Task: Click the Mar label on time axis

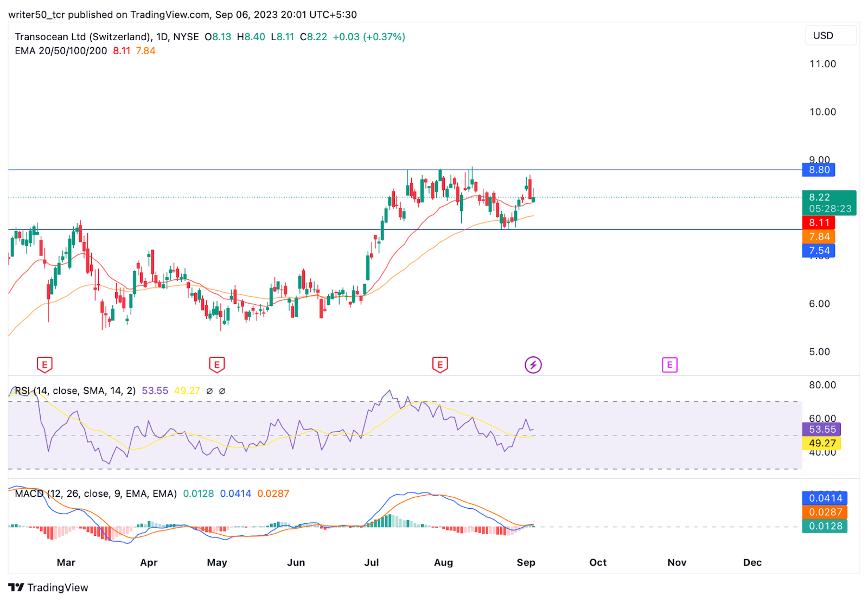Action: pos(66,562)
